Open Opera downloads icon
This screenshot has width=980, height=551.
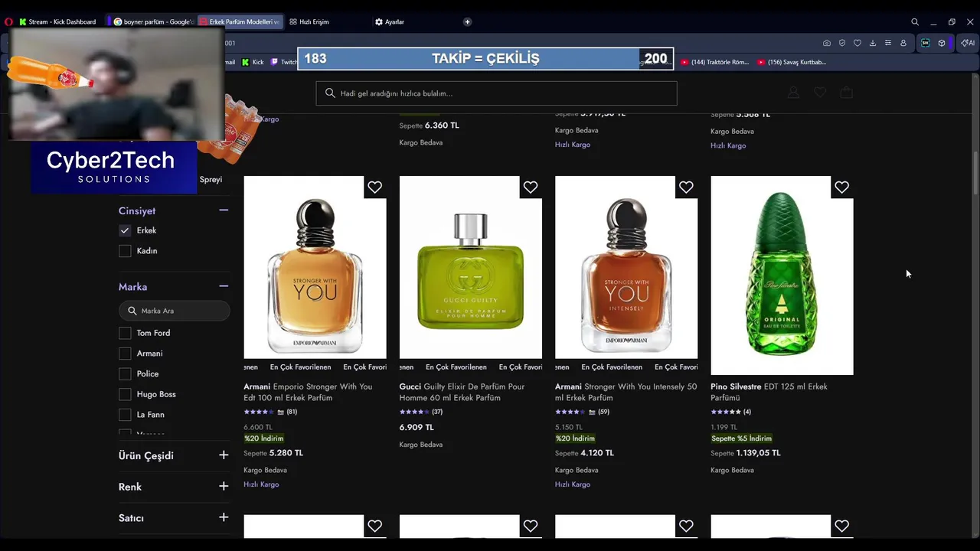tap(872, 43)
